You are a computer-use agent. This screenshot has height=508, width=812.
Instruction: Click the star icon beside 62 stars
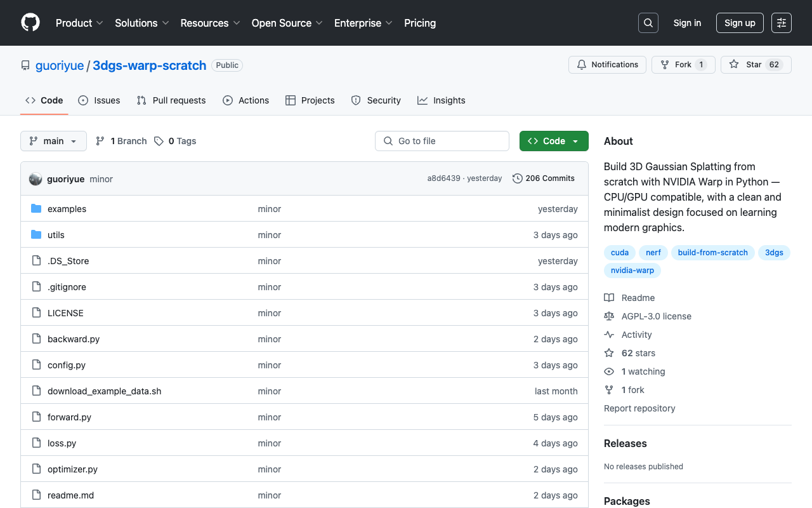609,353
